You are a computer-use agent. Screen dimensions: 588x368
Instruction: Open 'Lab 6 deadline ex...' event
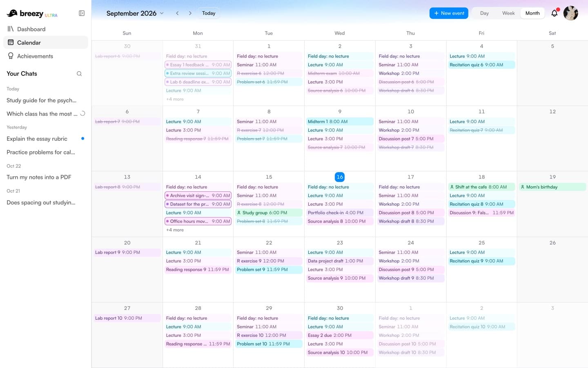tap(198, 82)
